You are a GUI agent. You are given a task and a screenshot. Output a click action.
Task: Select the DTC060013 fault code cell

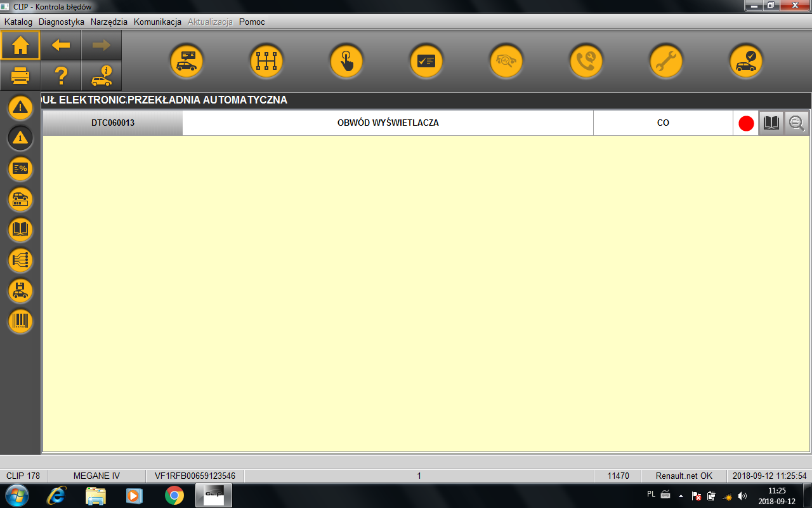(113, 123)
